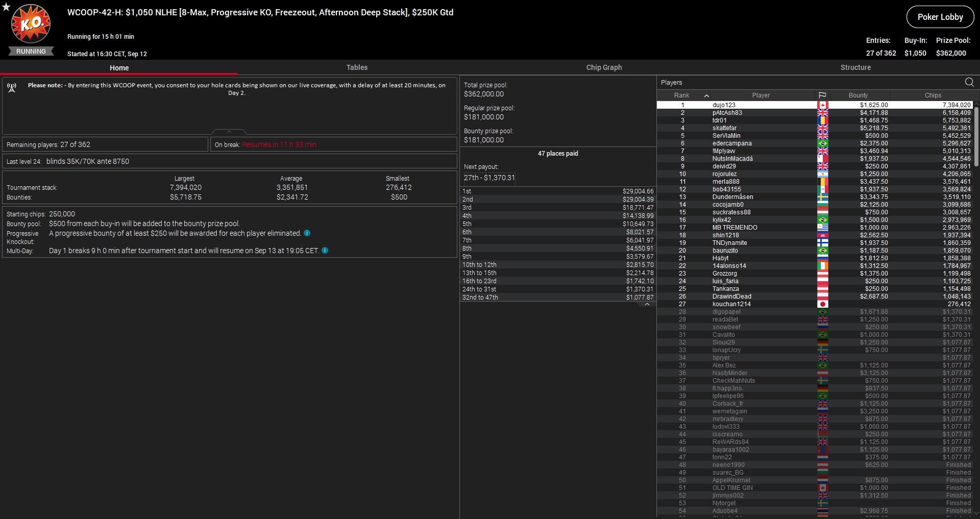Screen dimensions: 980x519
Task: Click the RUNNING status badge
Action: click(31, 52)
